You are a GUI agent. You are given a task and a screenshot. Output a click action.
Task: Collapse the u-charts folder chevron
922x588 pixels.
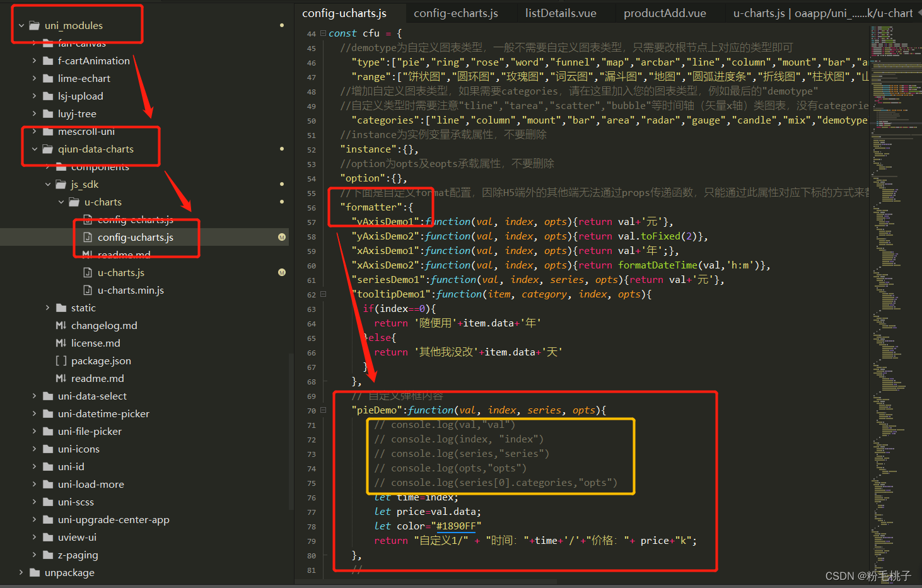tap(61, 202)
